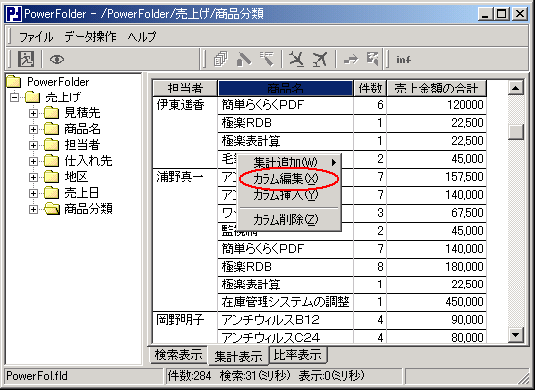Select the 仕入れ先 folder in the tree
535x390 pixels.
pos(88,161)
